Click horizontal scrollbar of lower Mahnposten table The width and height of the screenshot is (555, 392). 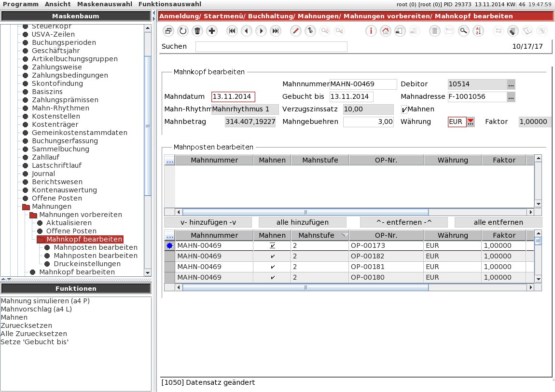[x=305, y=287]
